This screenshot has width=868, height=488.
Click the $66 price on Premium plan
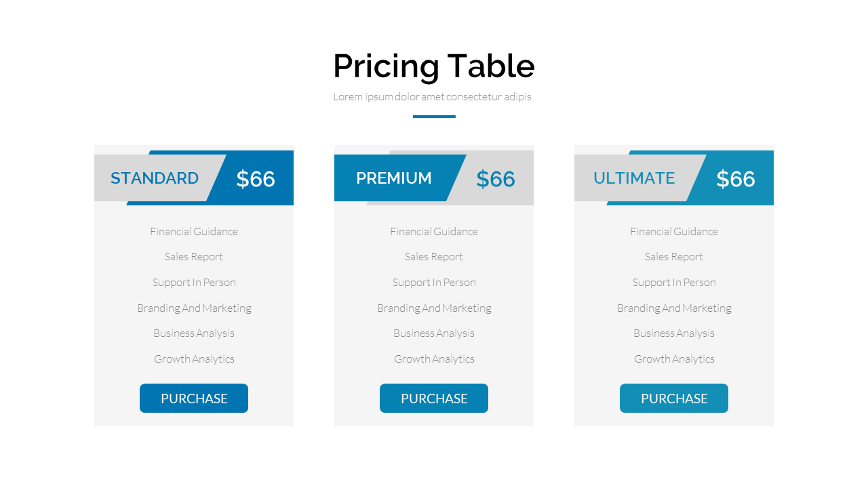(496, 179)
